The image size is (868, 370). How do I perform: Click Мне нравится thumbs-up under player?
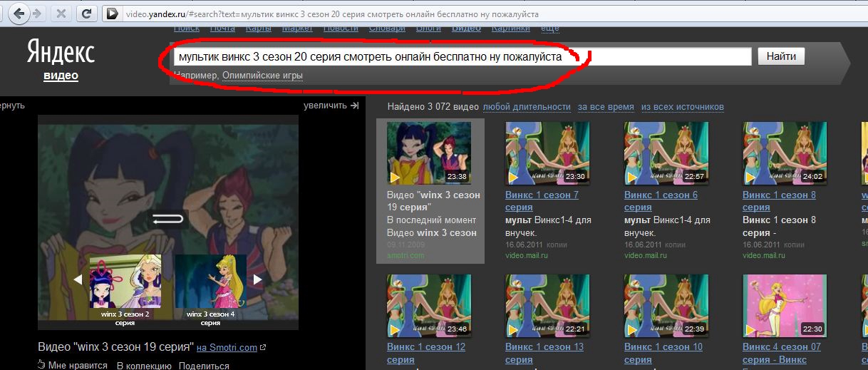click(x=72, y=365)
